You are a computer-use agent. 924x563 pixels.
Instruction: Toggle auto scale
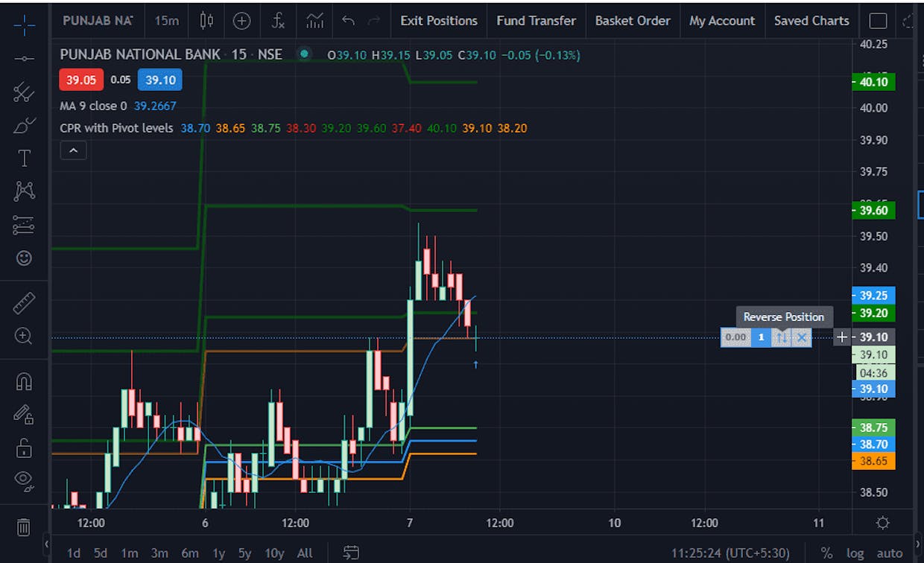tap(890, 553)
